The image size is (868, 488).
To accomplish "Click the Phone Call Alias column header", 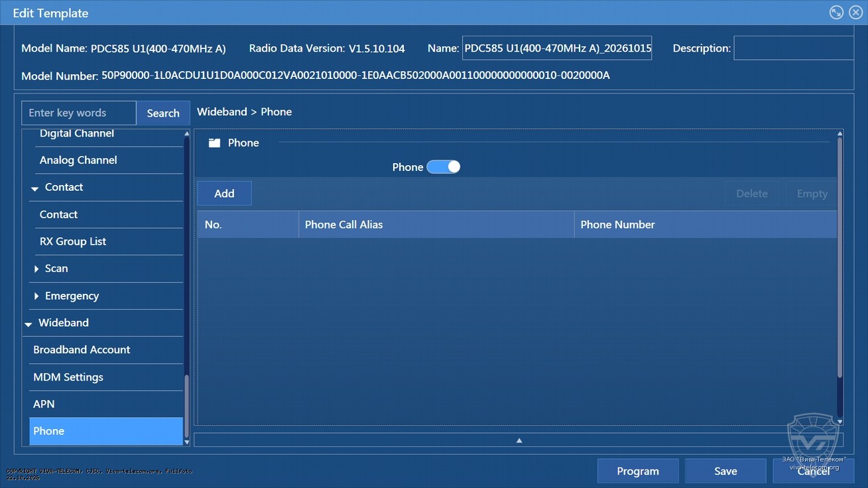I will [436, 225].
